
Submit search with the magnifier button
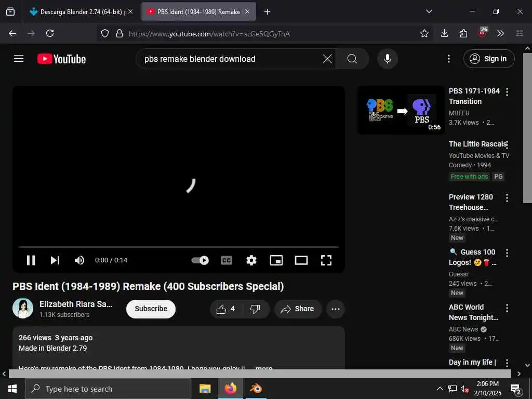click(352, 59)
